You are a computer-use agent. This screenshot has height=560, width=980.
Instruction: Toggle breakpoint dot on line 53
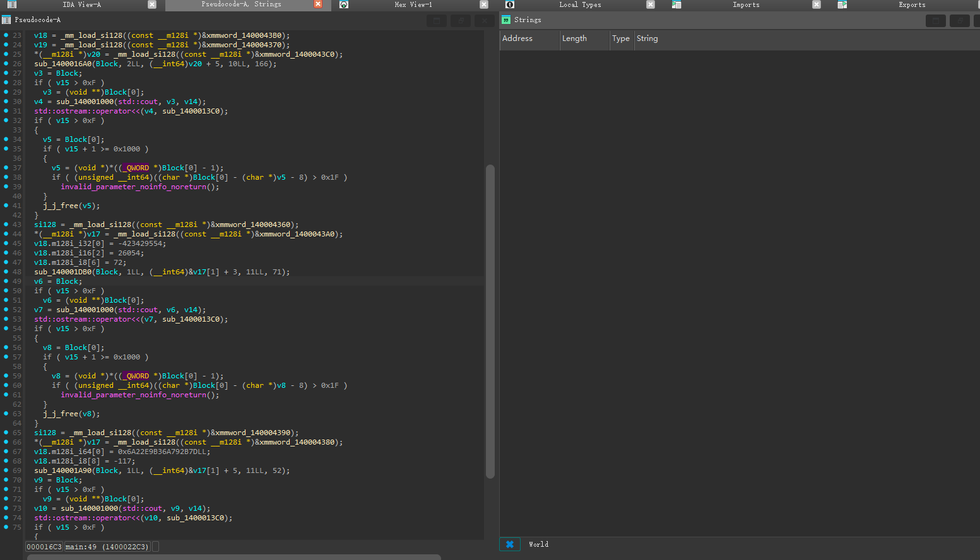coord(6,319)
